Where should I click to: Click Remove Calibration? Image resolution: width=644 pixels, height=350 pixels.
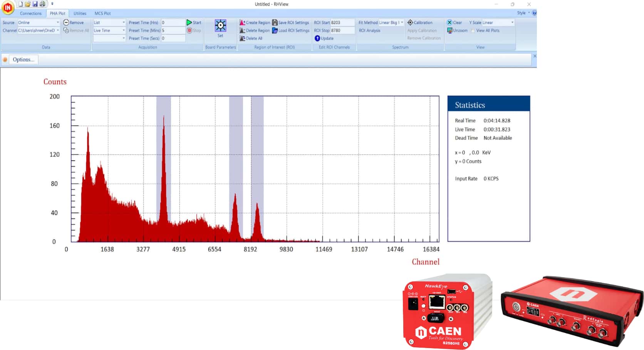(x=424, y=38)
